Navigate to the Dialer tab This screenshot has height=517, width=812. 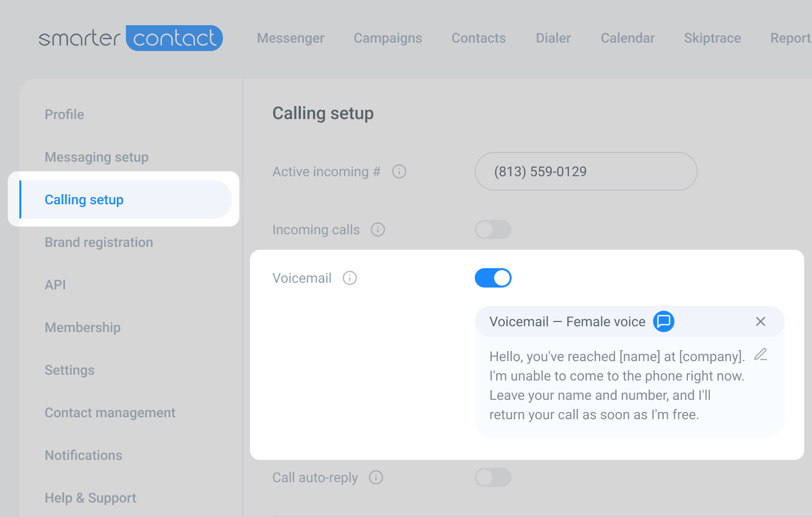553,38
